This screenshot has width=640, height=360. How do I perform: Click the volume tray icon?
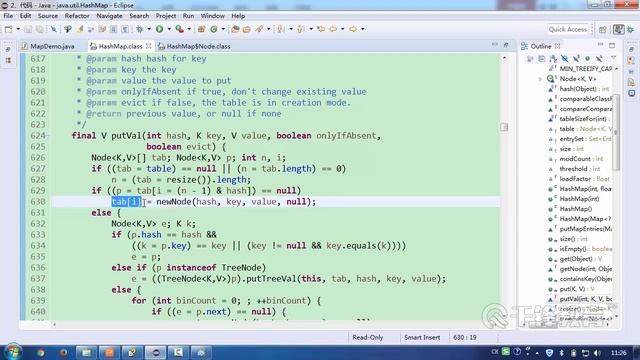(597, 353)
